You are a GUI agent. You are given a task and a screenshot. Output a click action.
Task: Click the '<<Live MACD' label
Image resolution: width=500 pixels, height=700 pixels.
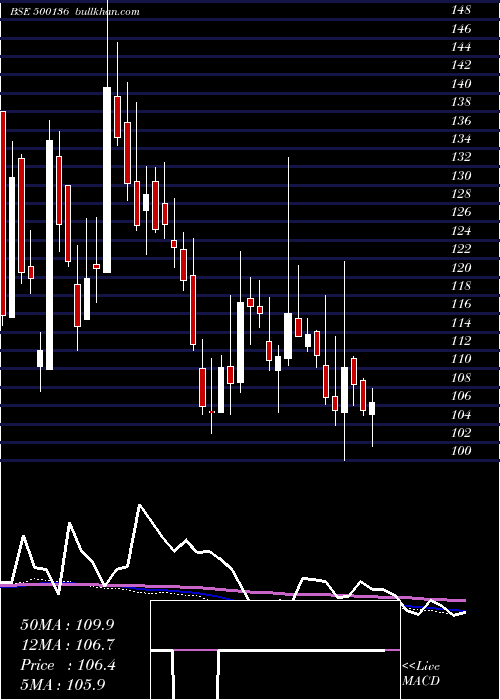pyautogui.click(x=421, y=674)
